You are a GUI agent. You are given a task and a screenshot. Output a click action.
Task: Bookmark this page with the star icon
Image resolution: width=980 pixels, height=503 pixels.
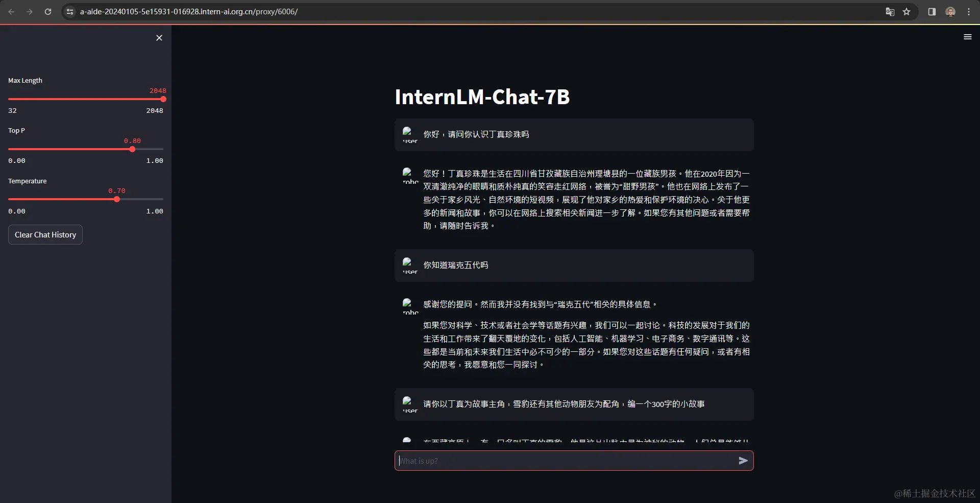pyautogui.click(x=906, y=12)
